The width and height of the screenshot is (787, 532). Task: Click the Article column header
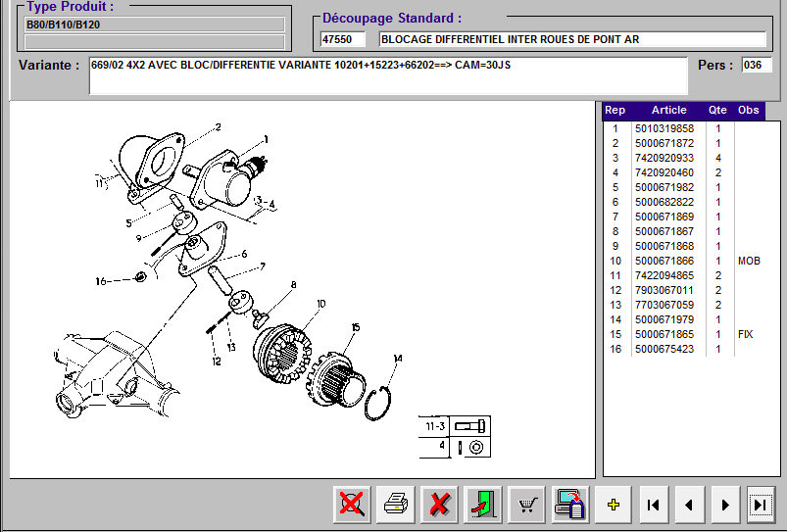pos(668,110)
